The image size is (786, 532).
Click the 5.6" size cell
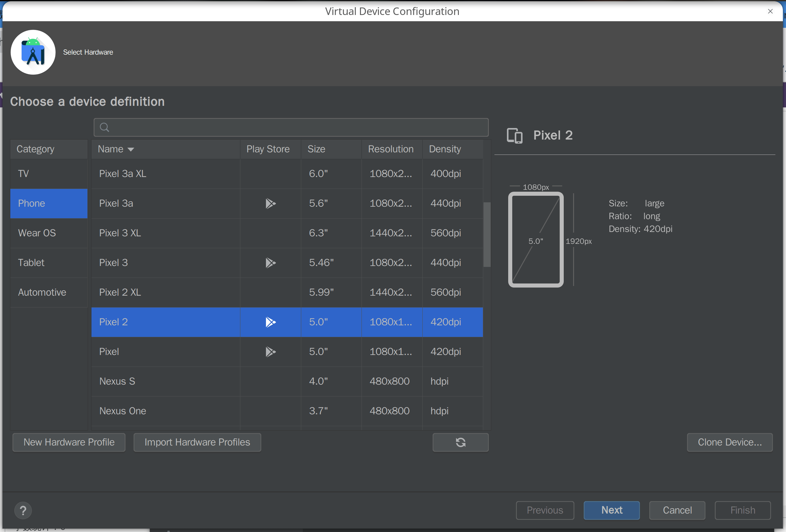click(x=331, y=204)
